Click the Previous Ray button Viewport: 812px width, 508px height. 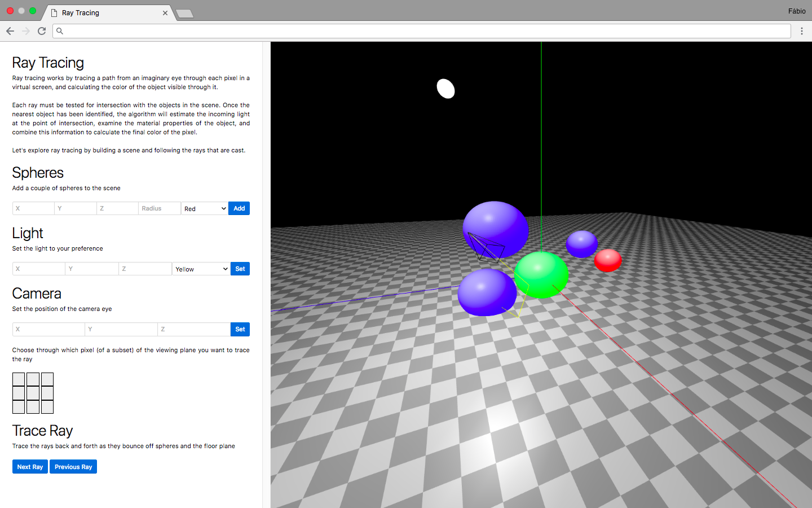[x=73, y=467]
